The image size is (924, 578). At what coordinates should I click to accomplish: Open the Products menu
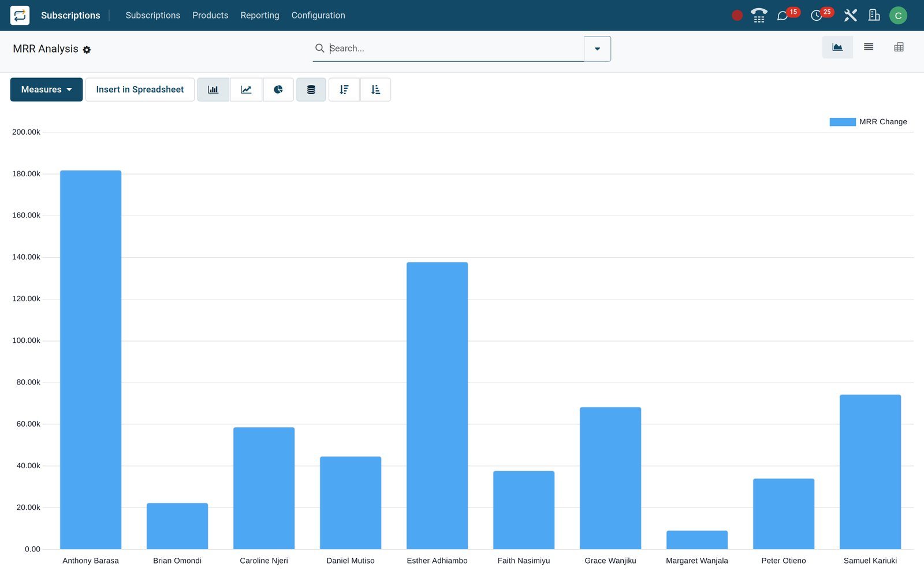pyautogui.click(x=210, y=16)
